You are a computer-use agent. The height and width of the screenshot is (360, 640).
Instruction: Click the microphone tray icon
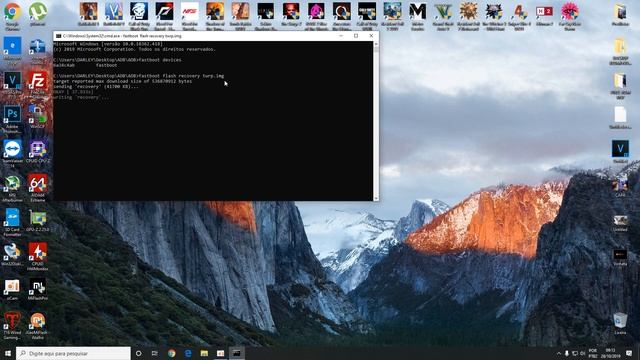pos(567,353)
